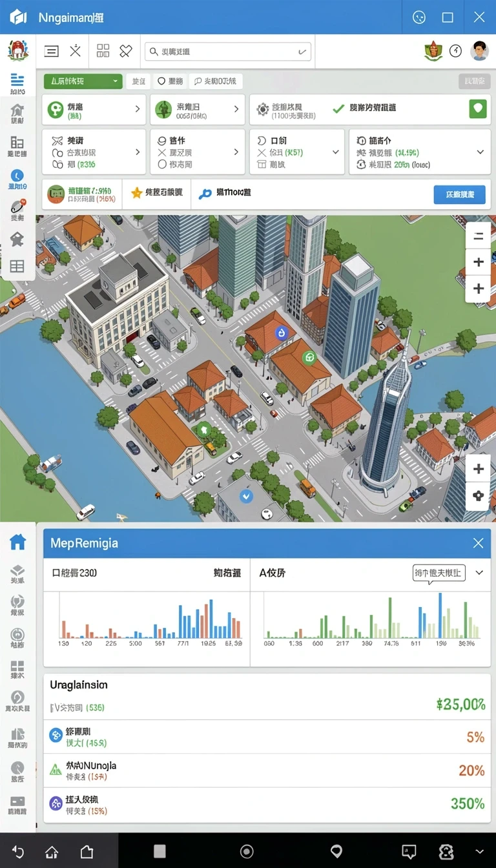Switch to the blue key tab

click(x=225, y=192)
